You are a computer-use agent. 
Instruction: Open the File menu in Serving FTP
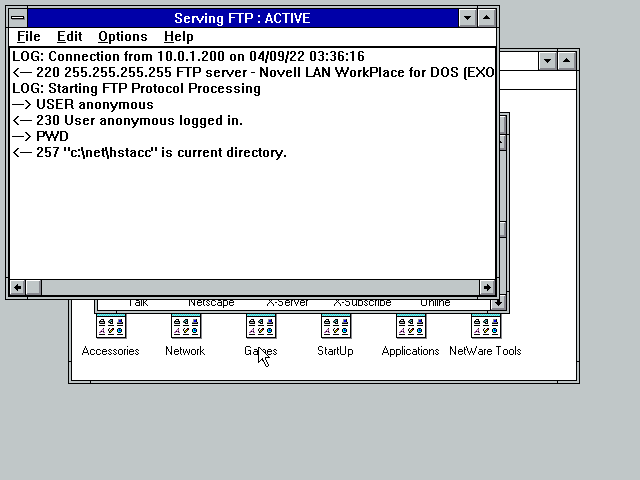pos(29,37)
